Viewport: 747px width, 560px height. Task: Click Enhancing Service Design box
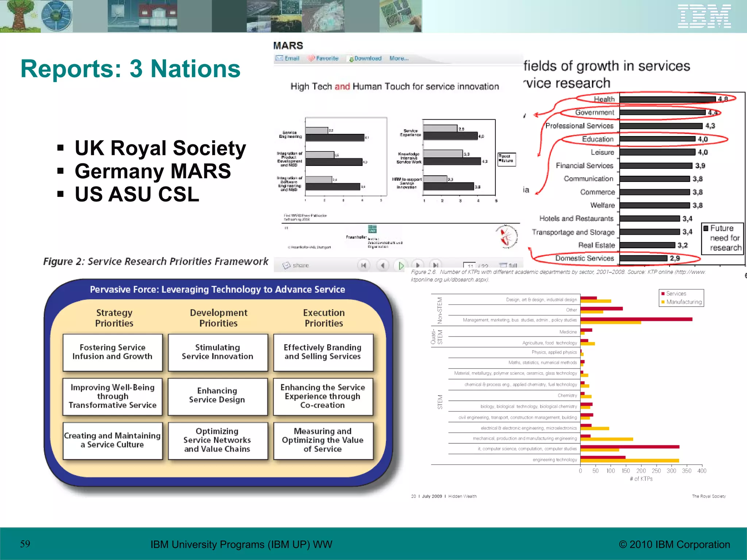tap(218, 396)
